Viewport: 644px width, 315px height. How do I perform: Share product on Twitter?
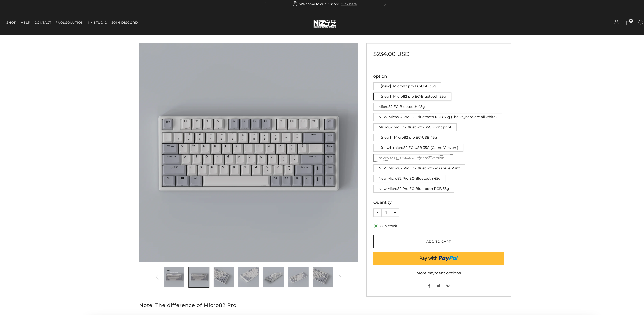[x=438, y=286]
